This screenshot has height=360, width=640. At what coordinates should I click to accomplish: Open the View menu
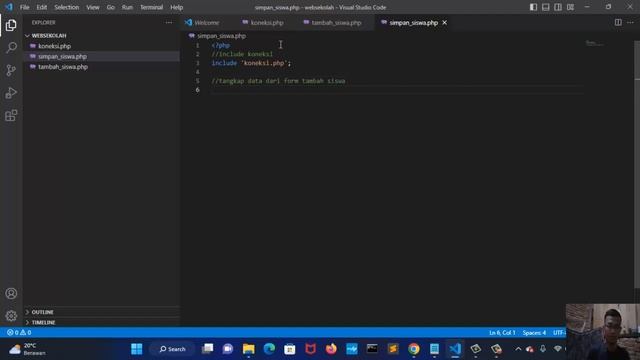[x=93, y=7]
